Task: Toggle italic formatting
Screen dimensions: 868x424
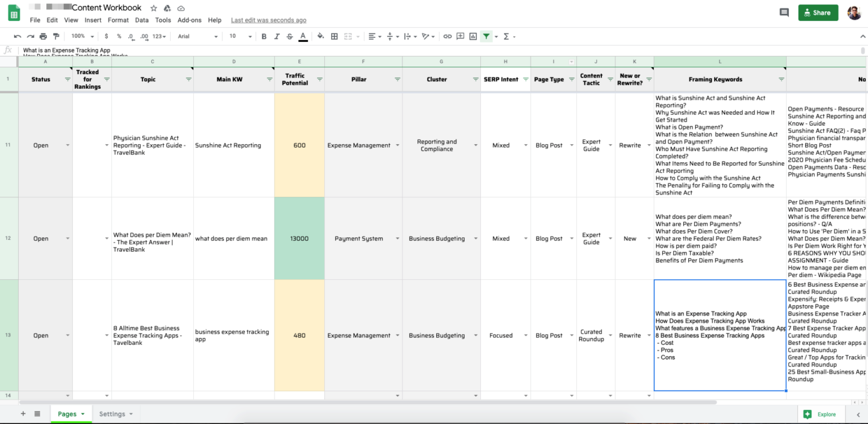Action: [277, 36]
